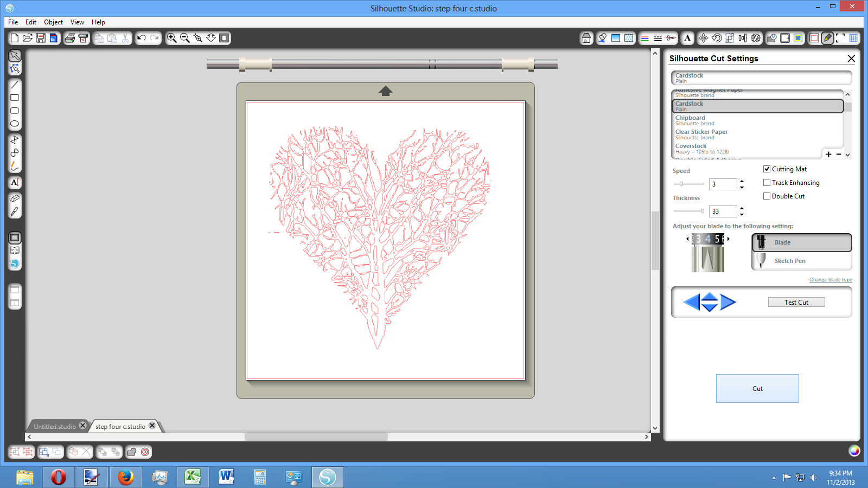Image resolution: width=868 pixels, height=488 pixels.
Task: Choose the Edit Points tool
Action: (15, 69)
